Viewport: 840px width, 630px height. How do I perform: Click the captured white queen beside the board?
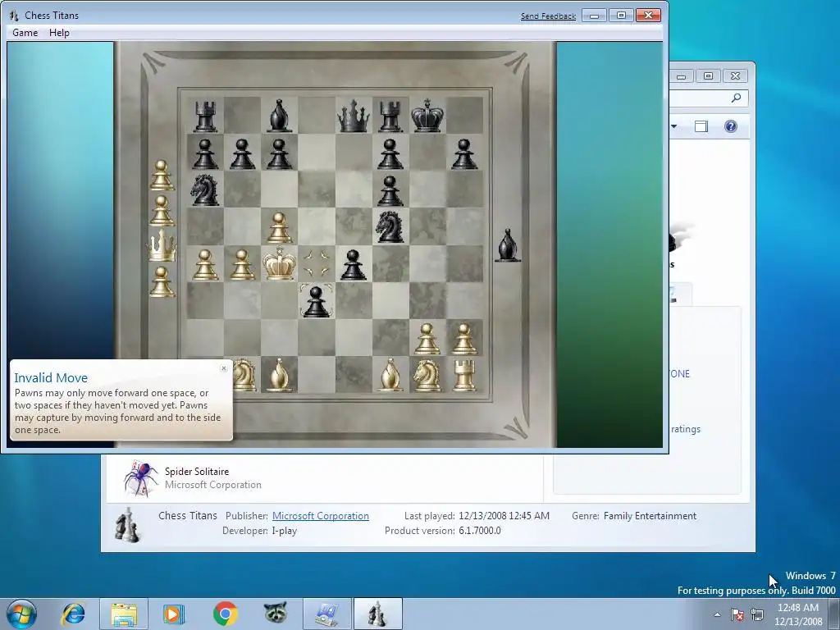click(162, 245)
